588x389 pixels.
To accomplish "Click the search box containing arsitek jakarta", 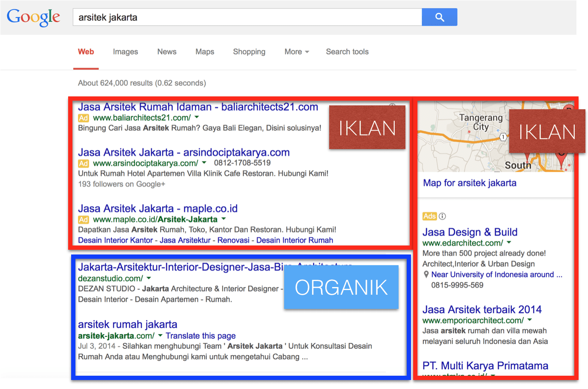I will (247, 17).
